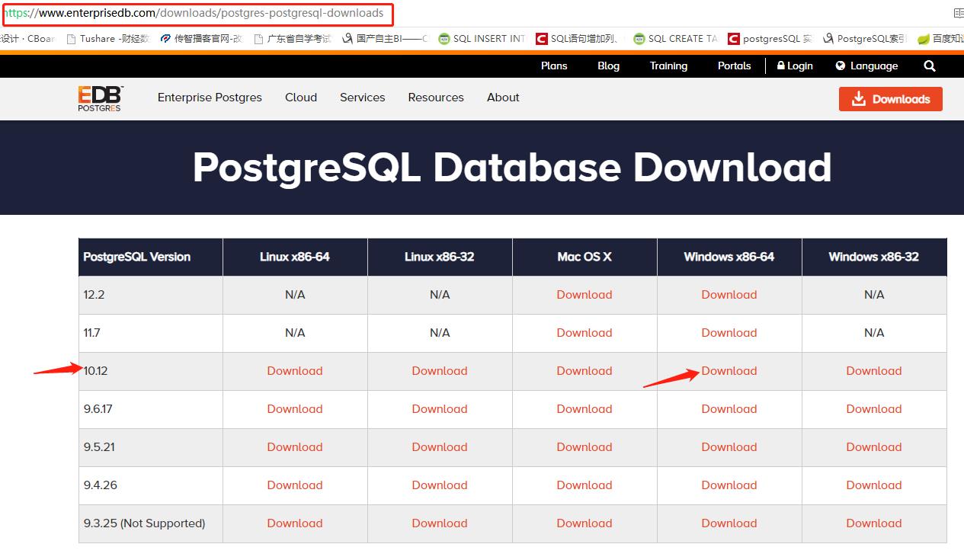Open the site search magnifier icon
Screen dimensions: 964x560
coord(930,66)
